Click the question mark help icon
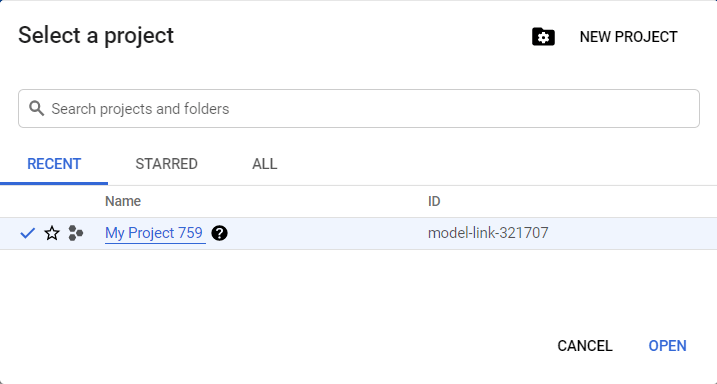717x384 pixels. click(x=219, y=233)
